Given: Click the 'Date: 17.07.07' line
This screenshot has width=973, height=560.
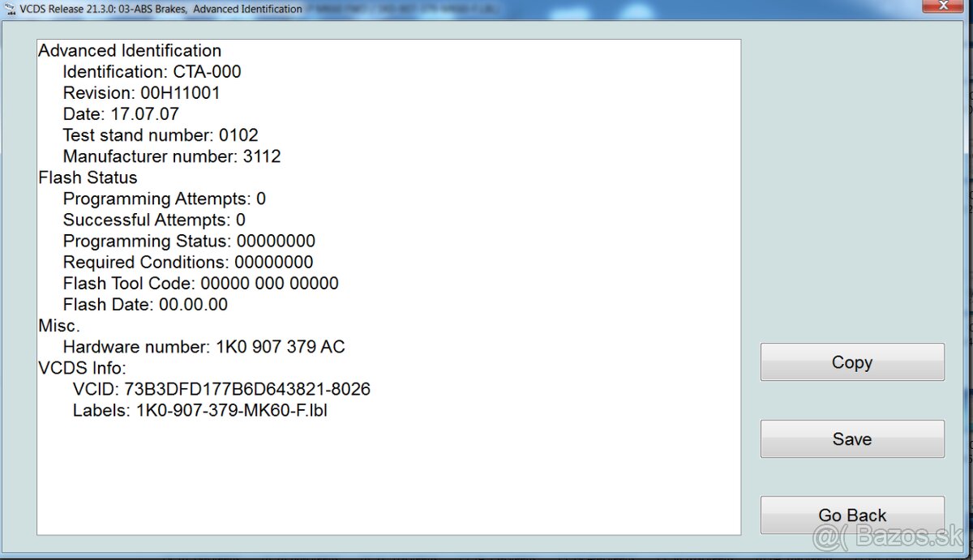Looking at the screenshot, I should (x=121, y=113).
